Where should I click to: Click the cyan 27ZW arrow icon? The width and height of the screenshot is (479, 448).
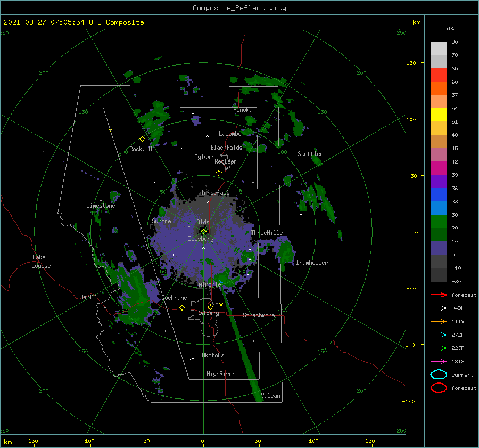439,335
